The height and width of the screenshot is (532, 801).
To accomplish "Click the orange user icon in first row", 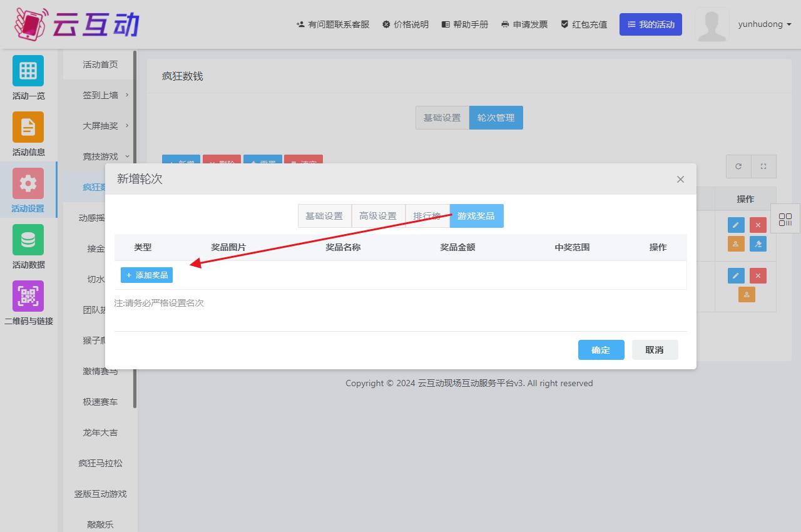I will coord(737,244).
